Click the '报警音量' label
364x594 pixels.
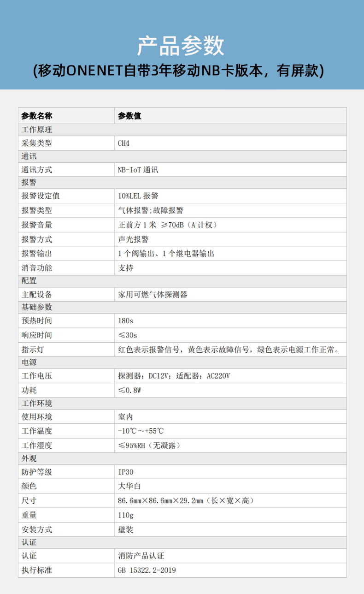coord(37,225)
